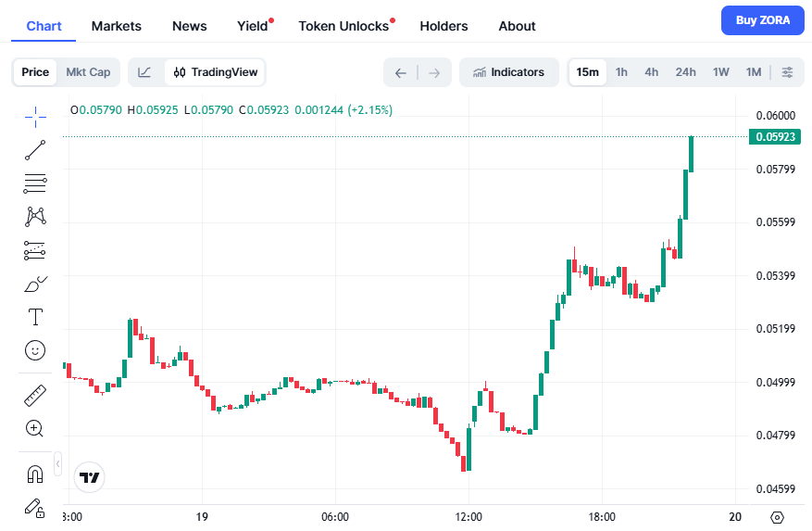Switch to TradingView chart mode
This screenshot has width=812, height=531.
click(x=216, y=72)
